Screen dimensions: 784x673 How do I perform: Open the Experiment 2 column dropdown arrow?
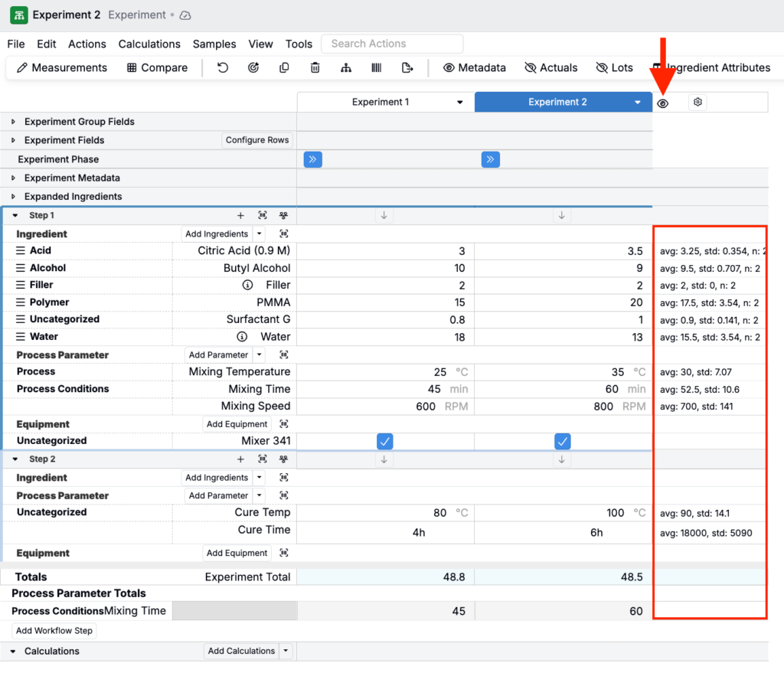click(638, 102)
